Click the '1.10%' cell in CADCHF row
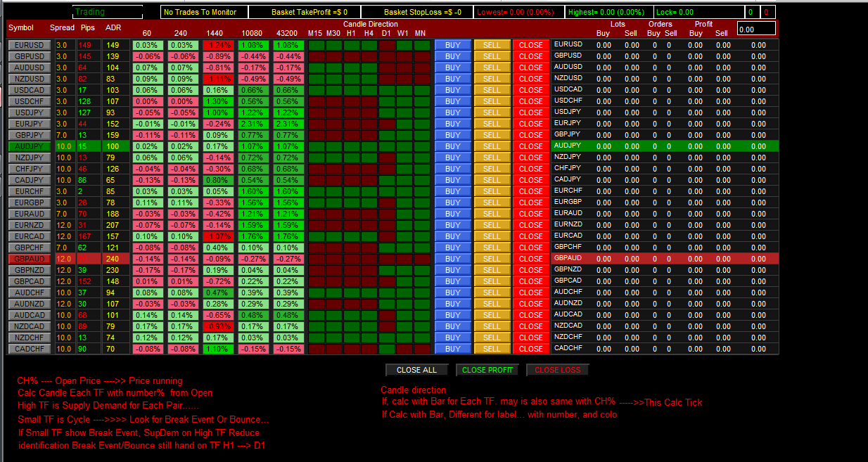This screenshot has height=462, width=868. point(217,349)
